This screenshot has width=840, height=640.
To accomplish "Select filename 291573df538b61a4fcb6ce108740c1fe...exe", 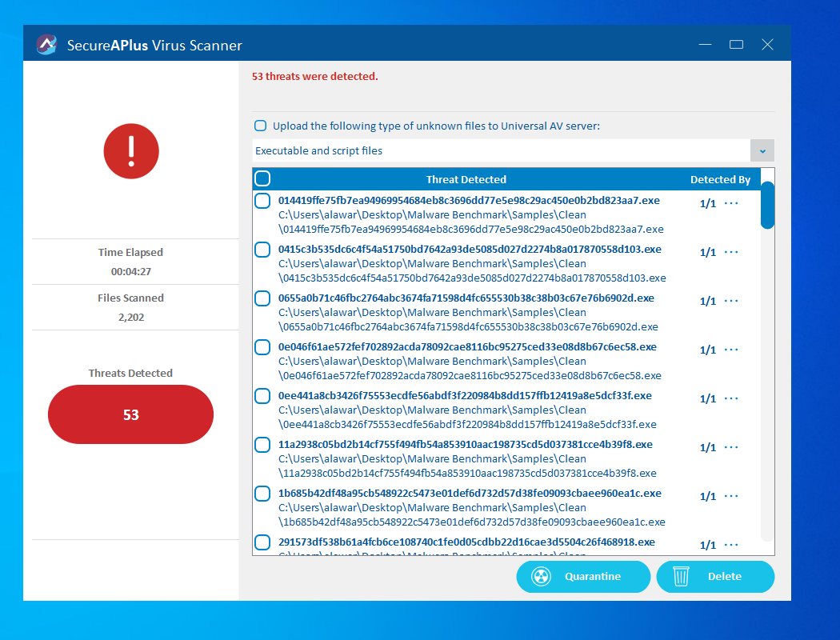I will coord(466,542).
